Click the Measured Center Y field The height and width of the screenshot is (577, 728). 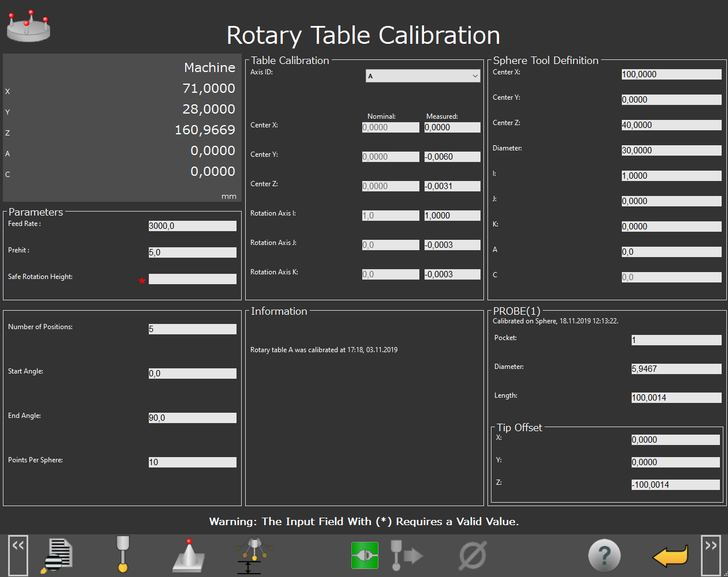[452, 157]
